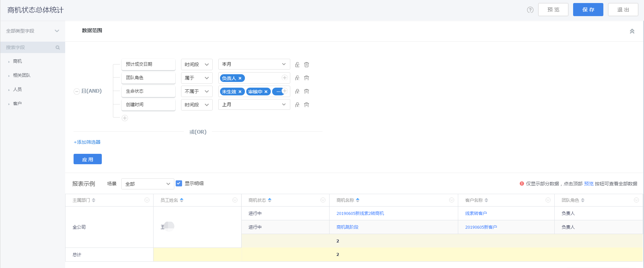
Task: Toggle lock icon on 生命状态 row
Action: [x=297, y=91]
